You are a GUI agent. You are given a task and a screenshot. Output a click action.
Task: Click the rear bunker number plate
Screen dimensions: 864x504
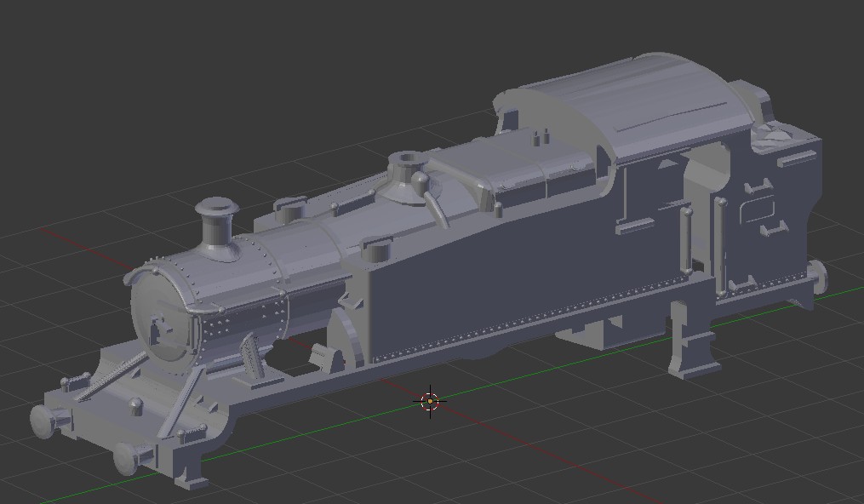point(757,210)
